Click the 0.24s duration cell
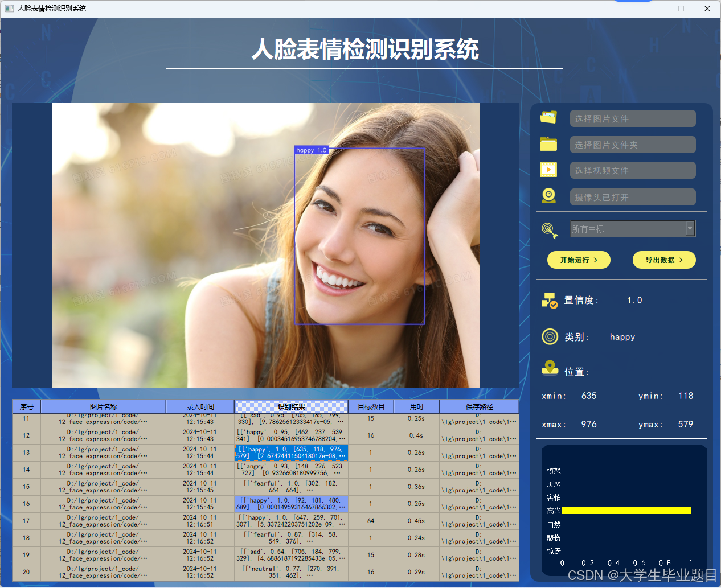The image size is (721, 588). [x=416, y=538]
